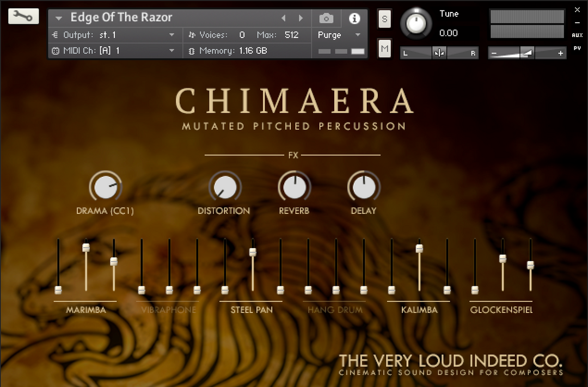Click the first HANG DRUM fader handle
Screen dimensions: 588x387
pyautogui.click(x=308, y=290)
